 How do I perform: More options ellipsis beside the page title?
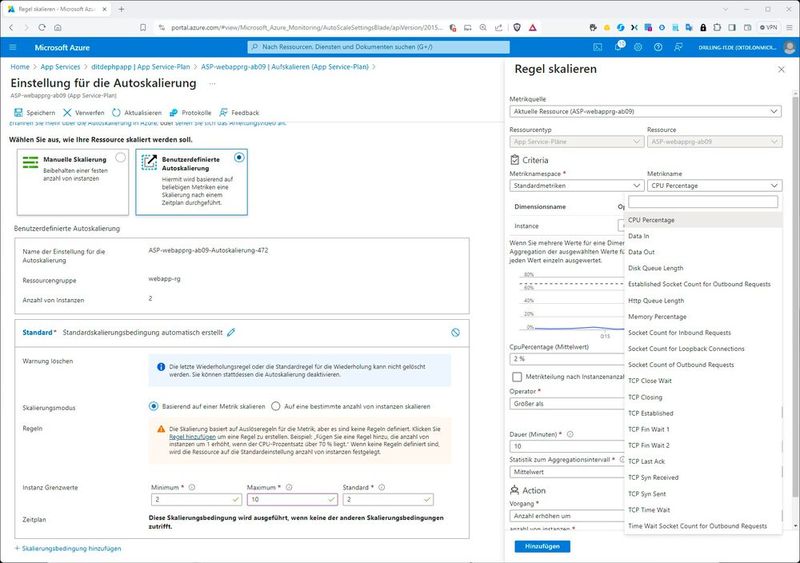(212, 84)
